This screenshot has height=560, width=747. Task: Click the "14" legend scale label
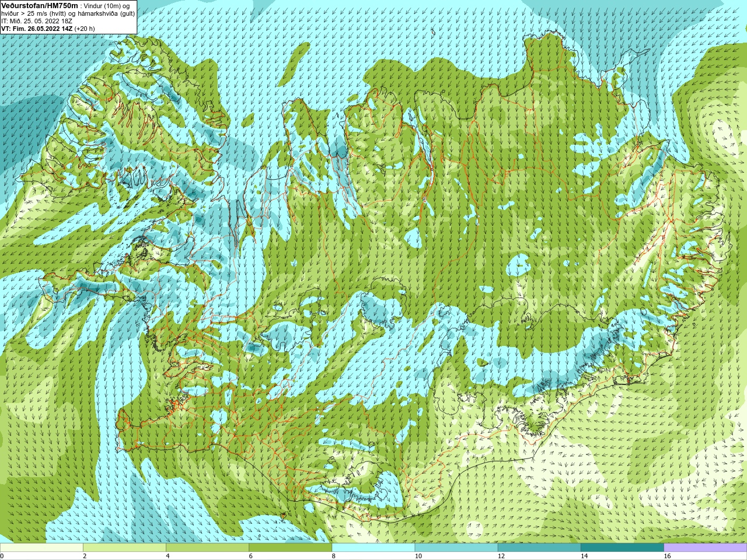(584, 556)
